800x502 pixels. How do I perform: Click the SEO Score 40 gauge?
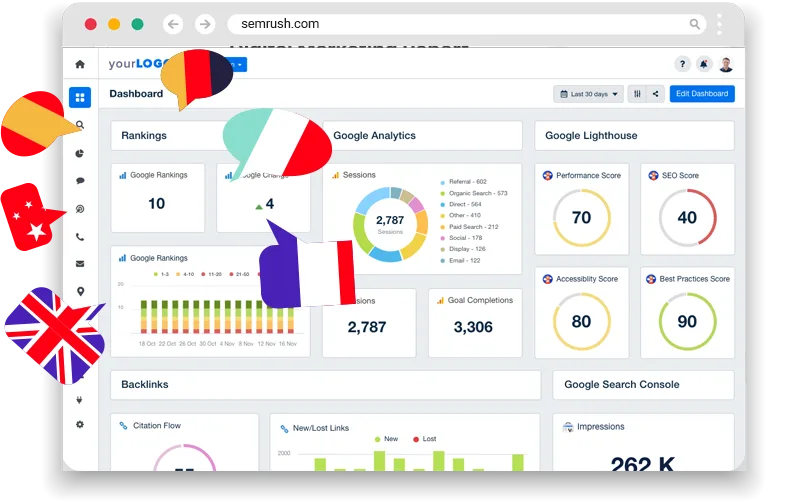point(687,218)
